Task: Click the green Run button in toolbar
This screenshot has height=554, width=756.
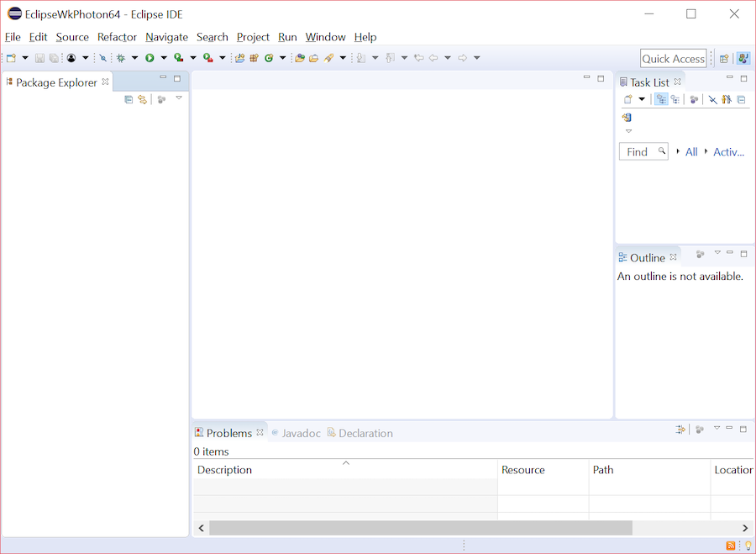Action: (150, 58)
